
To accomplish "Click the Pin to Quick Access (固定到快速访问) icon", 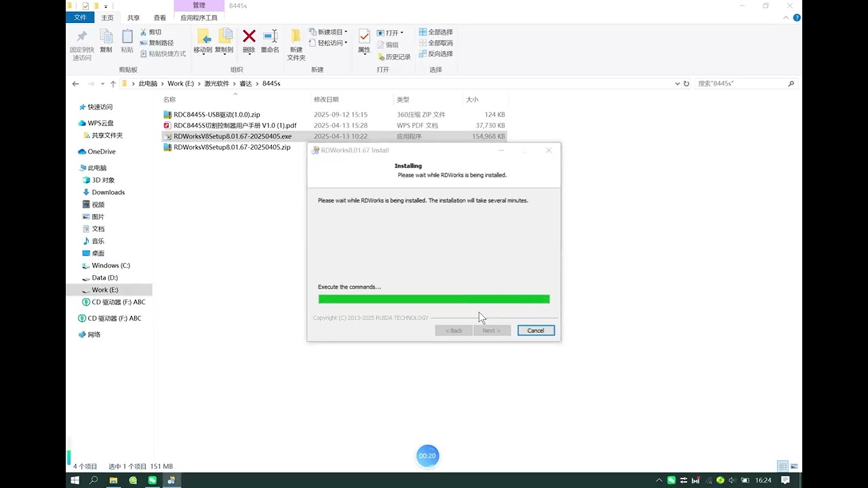I will pos(82,45).
